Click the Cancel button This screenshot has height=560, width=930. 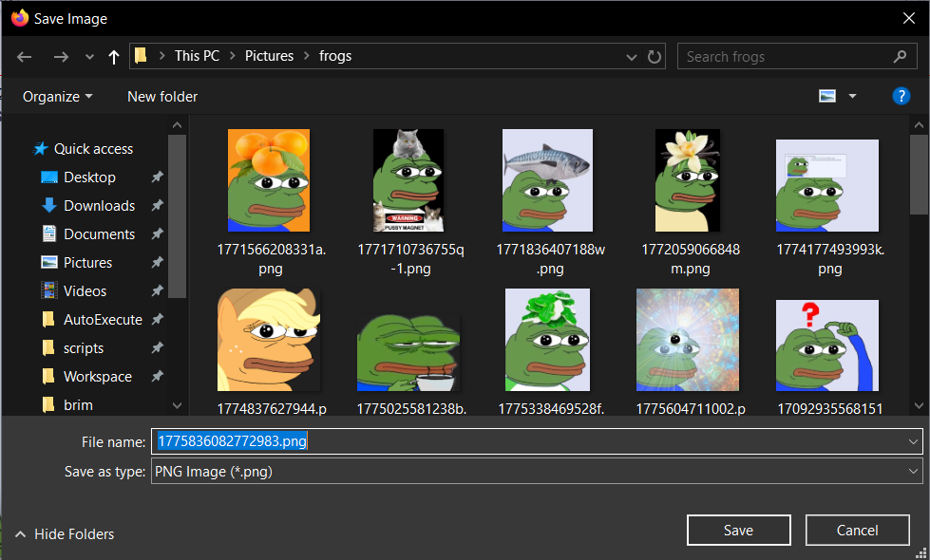tap(857, 530)
